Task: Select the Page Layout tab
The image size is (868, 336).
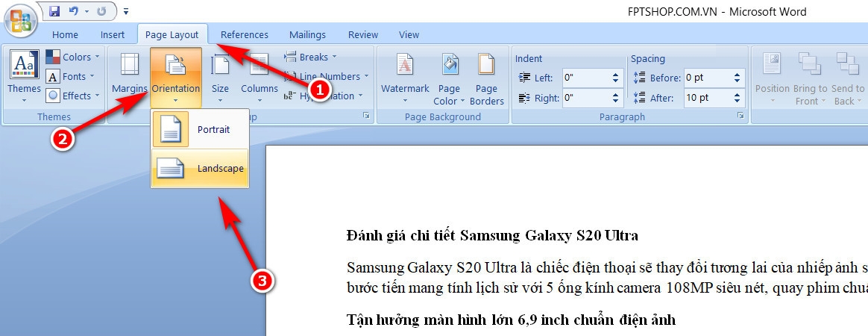Action: (172, 34)
